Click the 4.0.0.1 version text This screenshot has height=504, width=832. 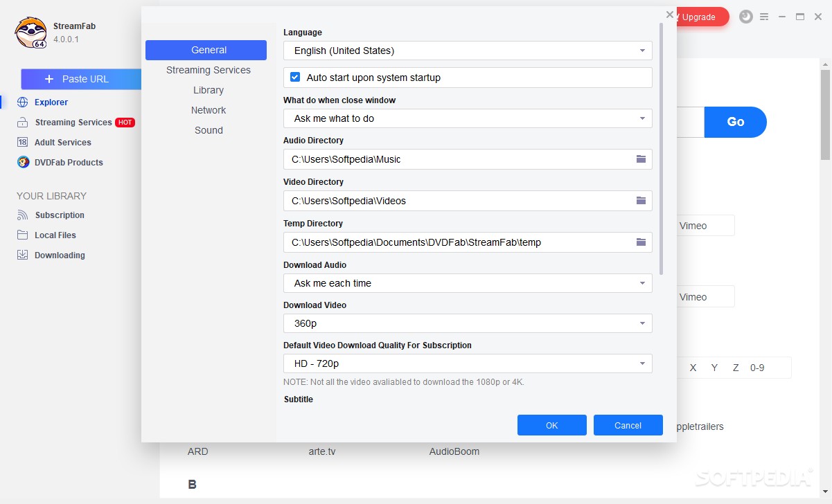(x=66, y=39)
